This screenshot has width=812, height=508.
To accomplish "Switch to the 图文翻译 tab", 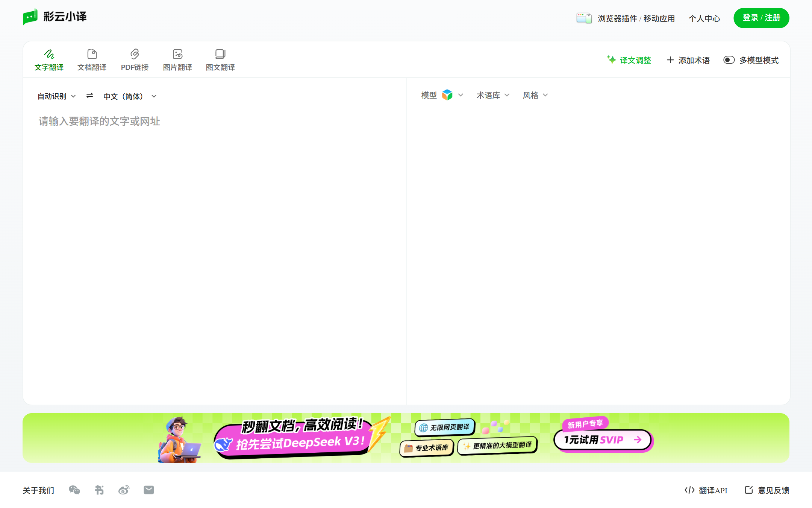I will tap(220, 60).
